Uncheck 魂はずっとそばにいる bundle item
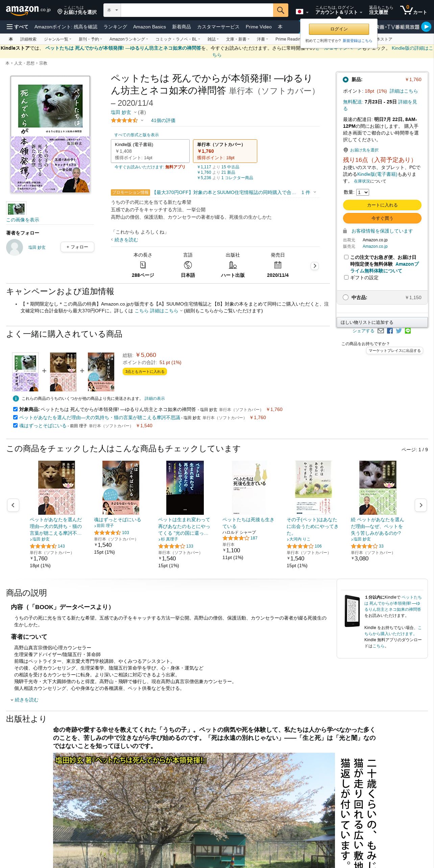 [x=15, y=426]
